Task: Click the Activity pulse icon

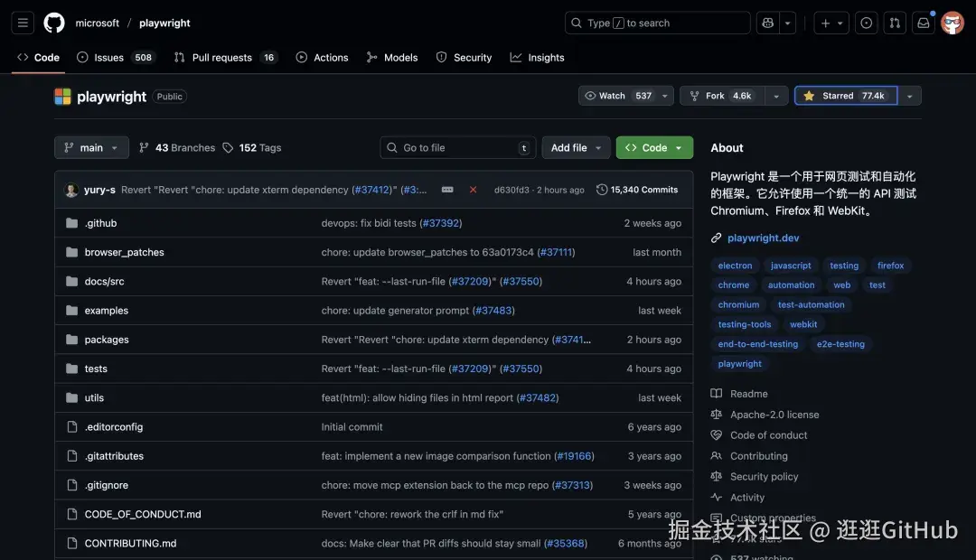Action: click(x=717, y=497)
